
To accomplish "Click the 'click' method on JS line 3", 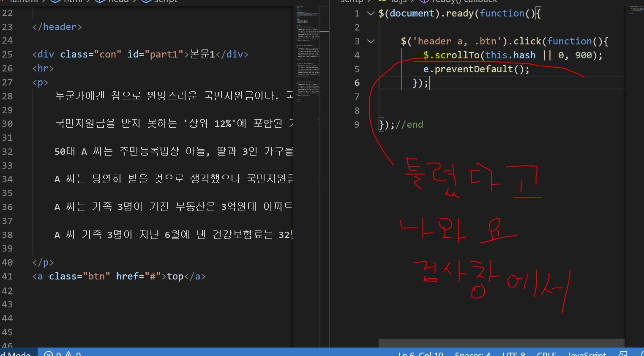I will 527,41.
